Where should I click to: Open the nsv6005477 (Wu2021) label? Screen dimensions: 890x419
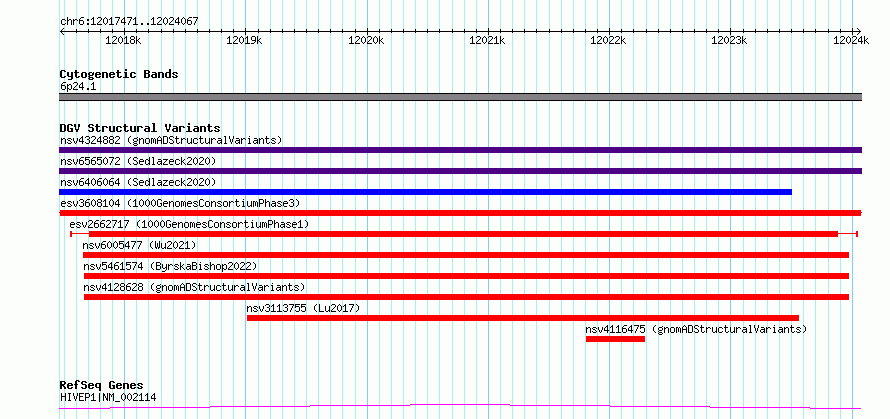click(x=139, y=245)
